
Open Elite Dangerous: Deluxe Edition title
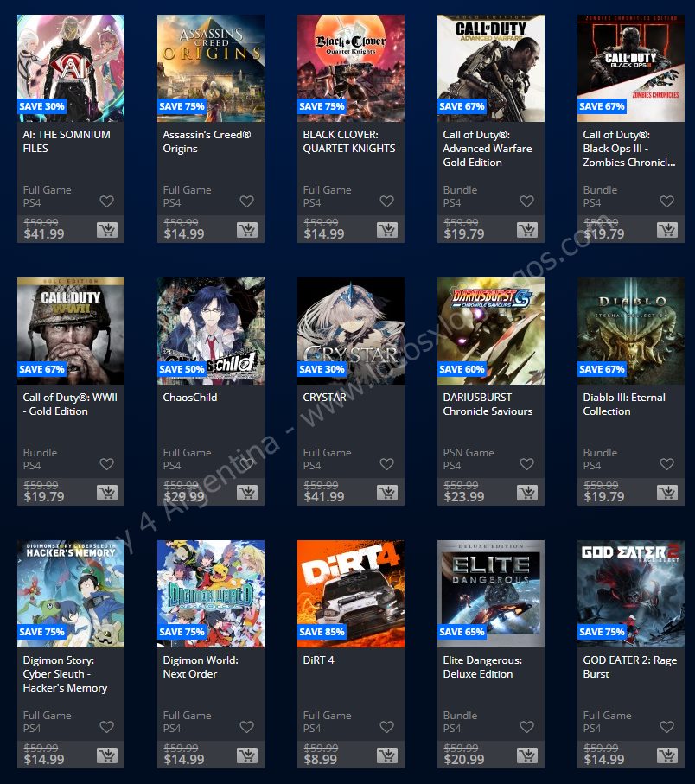[482, 667]
